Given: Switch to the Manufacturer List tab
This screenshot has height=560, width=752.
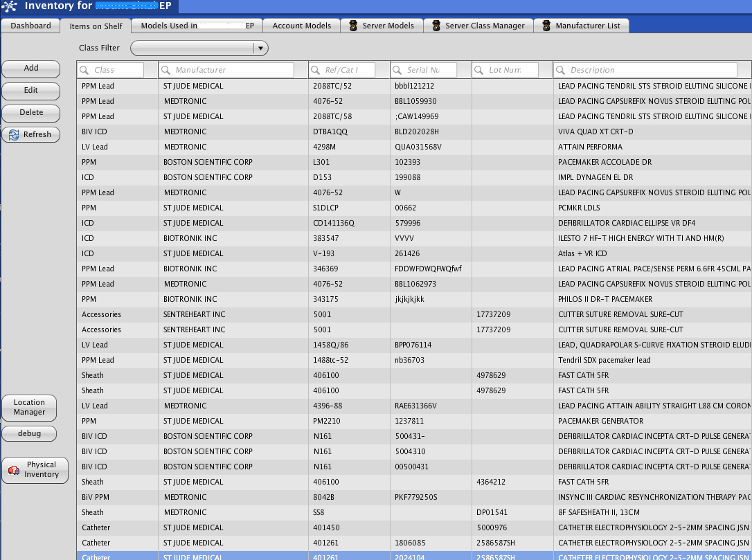Looking at the screenshot, I should [581, 26].
